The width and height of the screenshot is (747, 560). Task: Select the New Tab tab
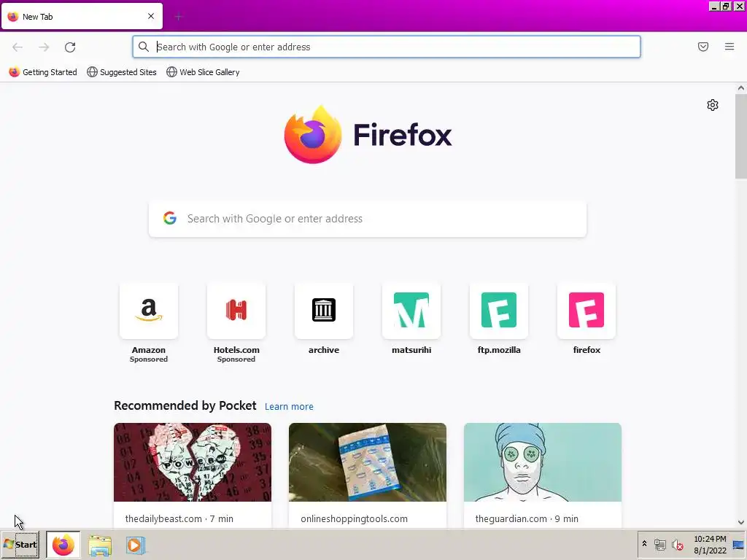tap(82, 17)
